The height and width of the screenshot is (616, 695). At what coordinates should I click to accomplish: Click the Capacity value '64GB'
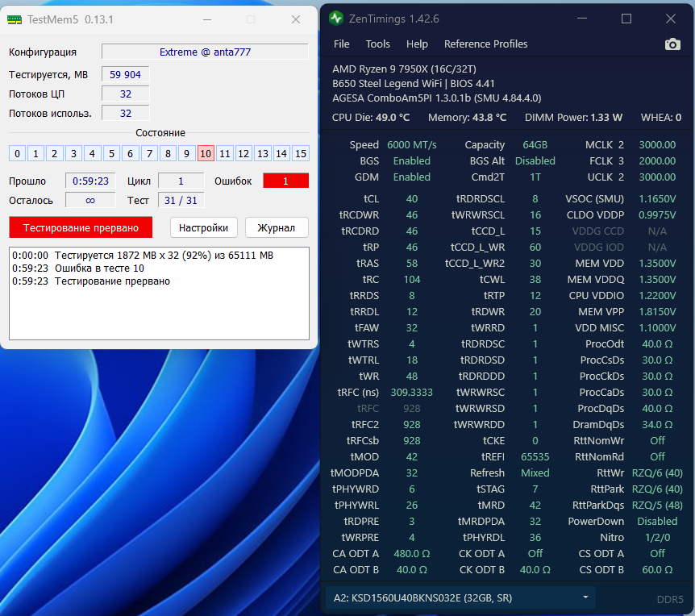click(x=535, y=145)
